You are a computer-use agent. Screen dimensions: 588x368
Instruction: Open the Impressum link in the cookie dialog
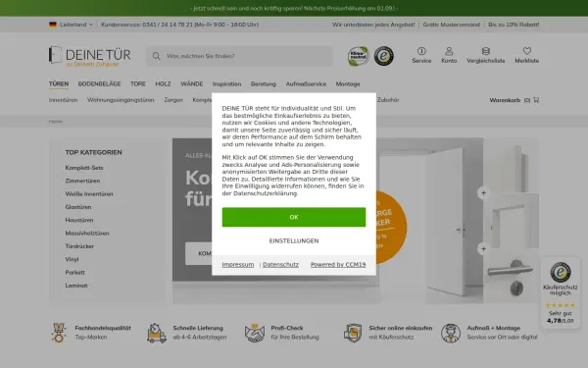coord(238,264)
